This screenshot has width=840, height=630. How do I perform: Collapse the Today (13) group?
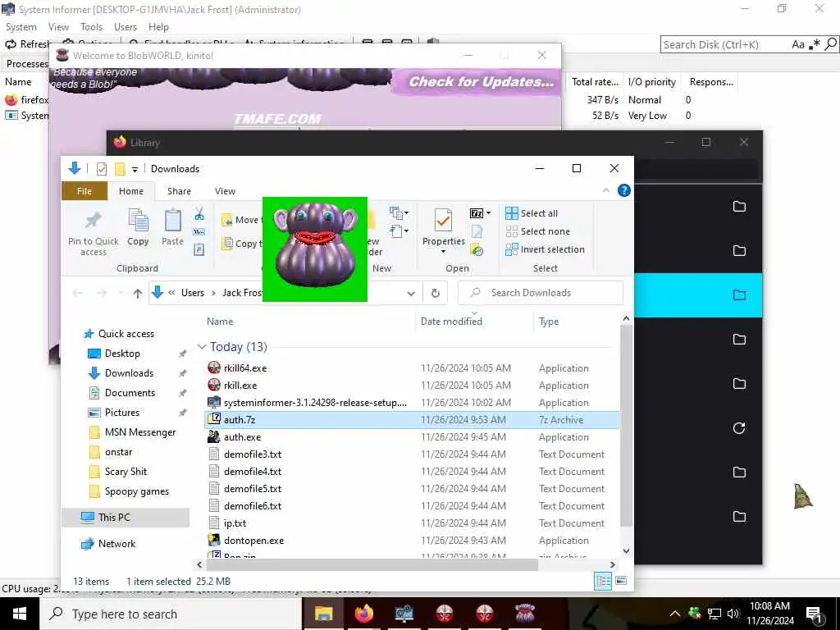[202, 347]
